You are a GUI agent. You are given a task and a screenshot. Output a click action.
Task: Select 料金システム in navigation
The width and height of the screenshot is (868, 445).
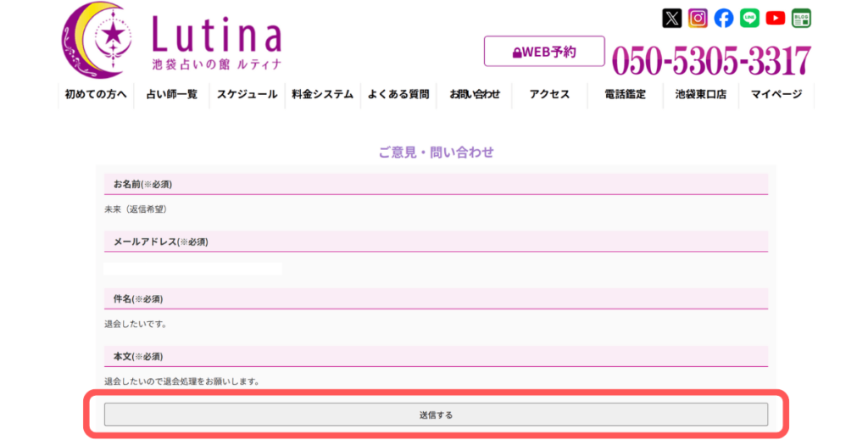[x=322, y=95]
